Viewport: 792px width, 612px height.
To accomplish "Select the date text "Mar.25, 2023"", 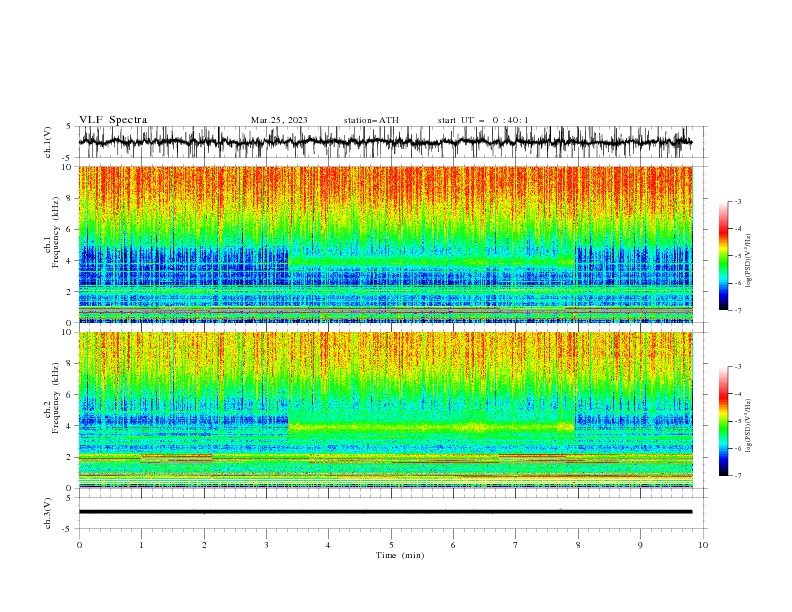I will pos(279,120).
